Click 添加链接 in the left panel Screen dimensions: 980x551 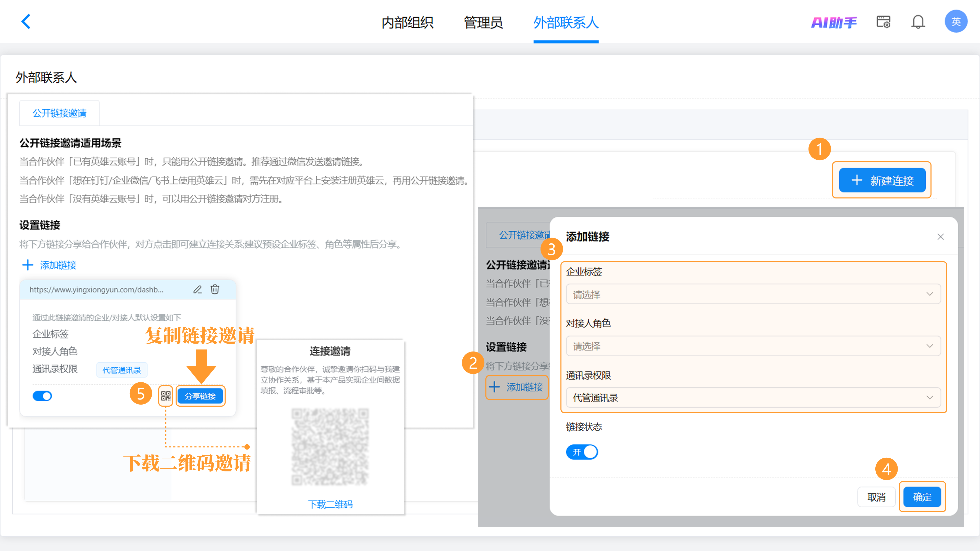tap(50, 265)
